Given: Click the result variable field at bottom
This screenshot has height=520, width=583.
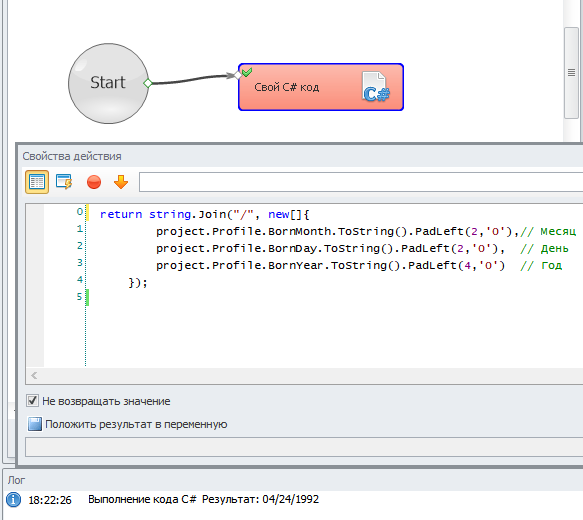Looking at the screenshot, I should tap(304, 447).
